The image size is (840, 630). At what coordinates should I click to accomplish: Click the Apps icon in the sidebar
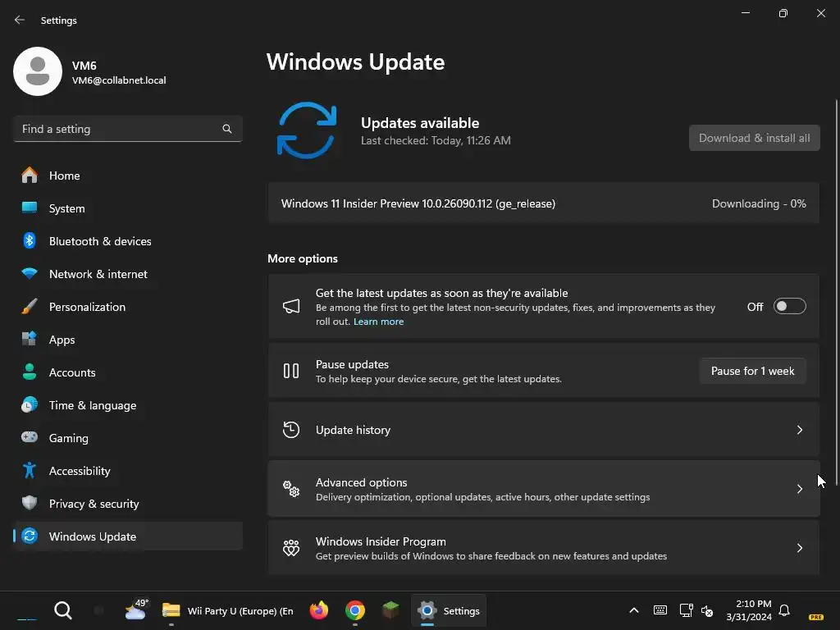[30, 339]
